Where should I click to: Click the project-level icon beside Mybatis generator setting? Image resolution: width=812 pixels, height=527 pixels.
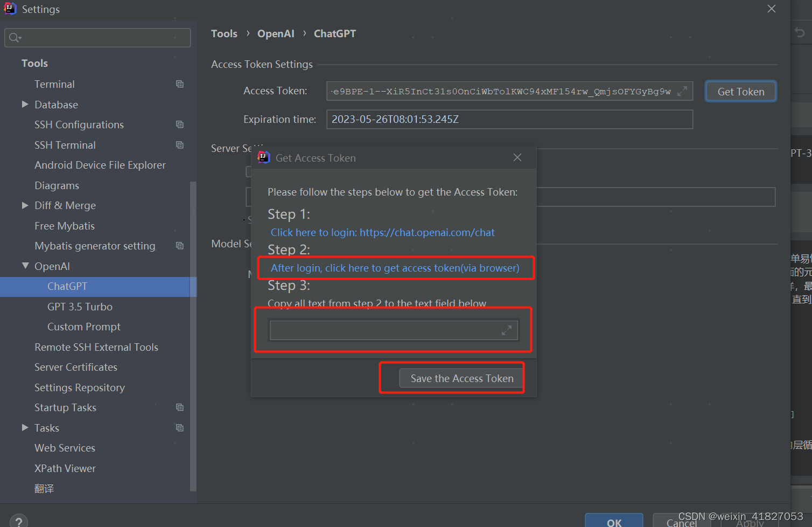pyautogui.click(x=180, y=246)
